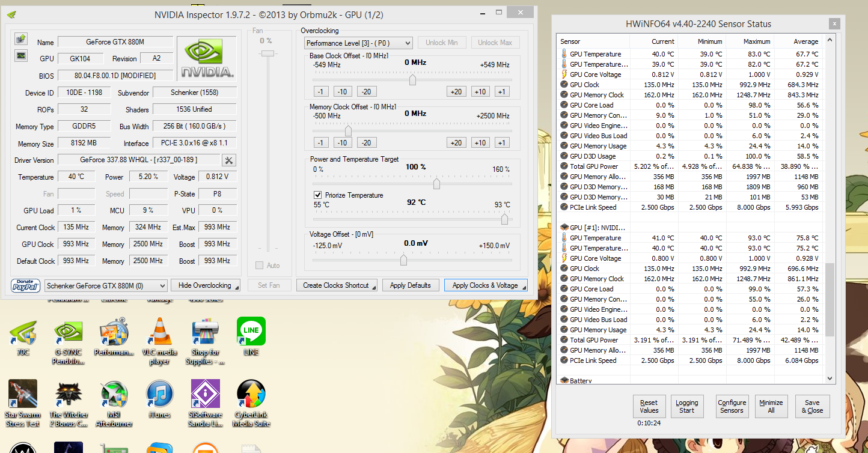This screenshot has width=868, height=453.
Task: Click Memory Clock Offset -1 button
Action: tap(322, 142)
